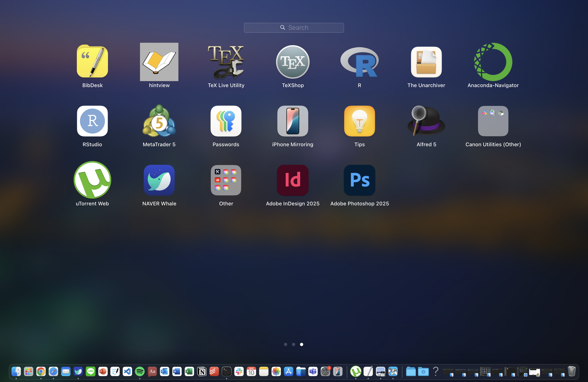The width and height of the screenshot is (588, 382).
Task: Launch Alfred 5
Action: point(426,121)
